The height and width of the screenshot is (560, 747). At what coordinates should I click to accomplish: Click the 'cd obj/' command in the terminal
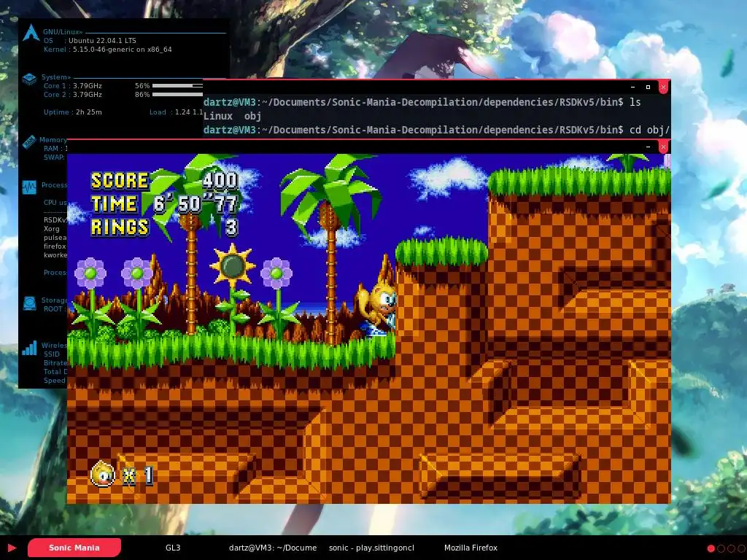(650, 130)
